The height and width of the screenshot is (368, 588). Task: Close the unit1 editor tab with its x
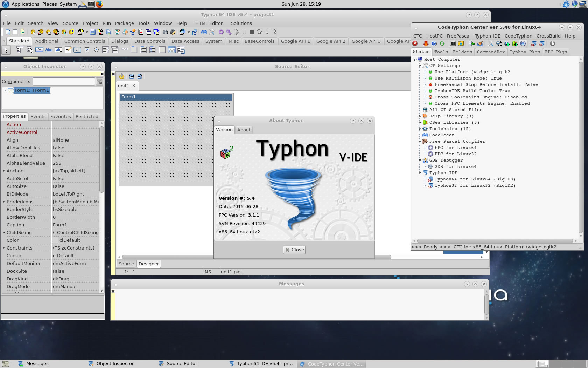tap(134, 86)
